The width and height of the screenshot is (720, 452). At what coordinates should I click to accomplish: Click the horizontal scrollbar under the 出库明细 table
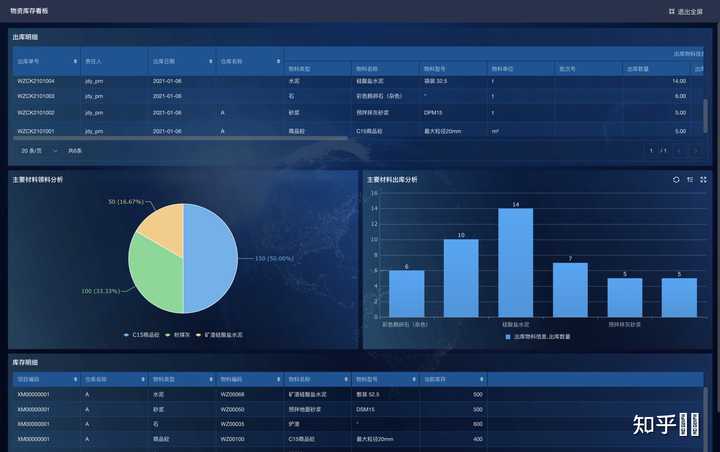point(182,137)
